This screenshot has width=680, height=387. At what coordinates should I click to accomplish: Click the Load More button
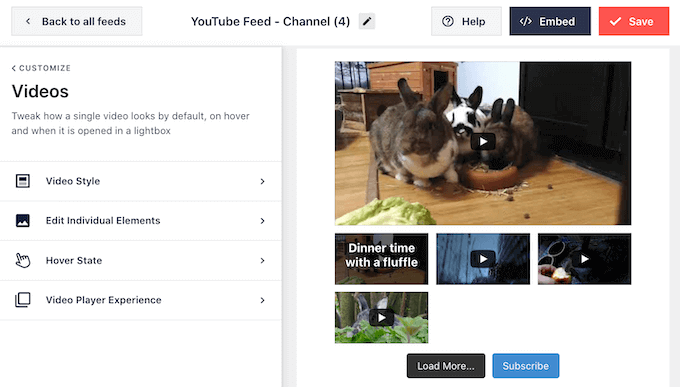point(445,366)
